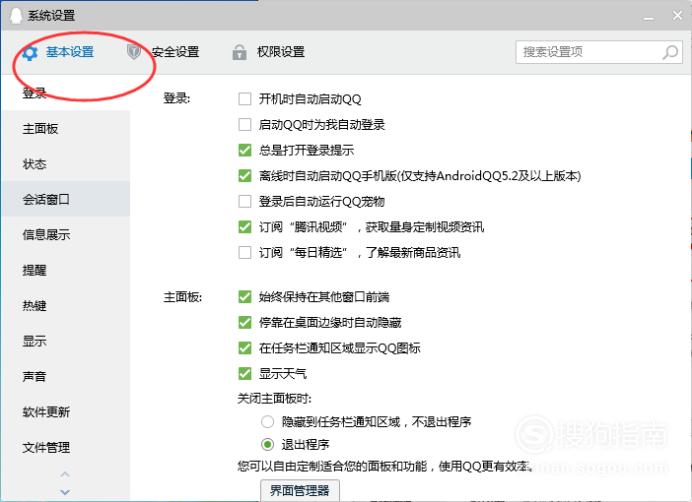This screenshot has width=692, height=502.
Task: Open the 界面管理器 button
Action: click(x=300, y=490)
